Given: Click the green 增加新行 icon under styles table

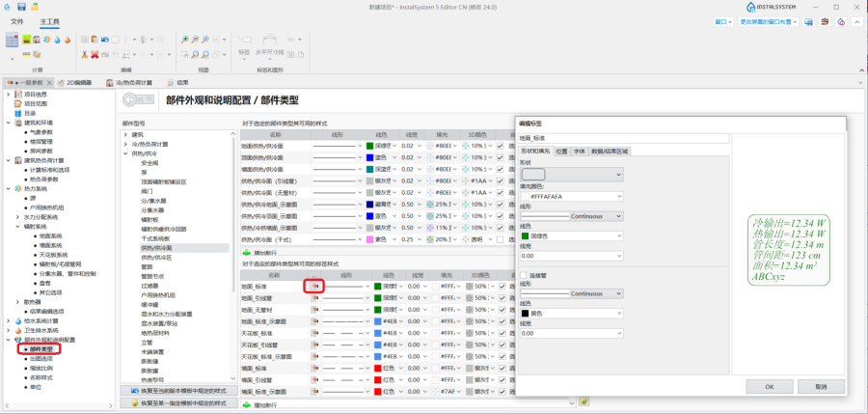Looking at the screenshot, I should pyautogui.click(x=248, y=252).
